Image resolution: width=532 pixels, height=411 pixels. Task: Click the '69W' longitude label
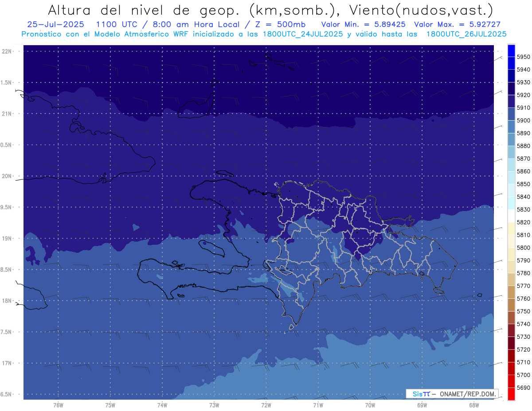pyautogui.click(x=422, y=405)
